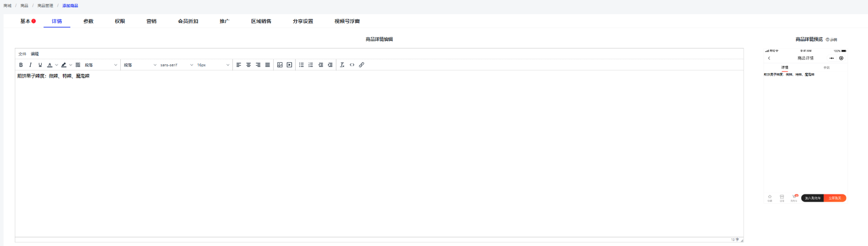Screen dimensions: 868x246
Task: Click the clear formatting icon
Action: coord(342,65)
